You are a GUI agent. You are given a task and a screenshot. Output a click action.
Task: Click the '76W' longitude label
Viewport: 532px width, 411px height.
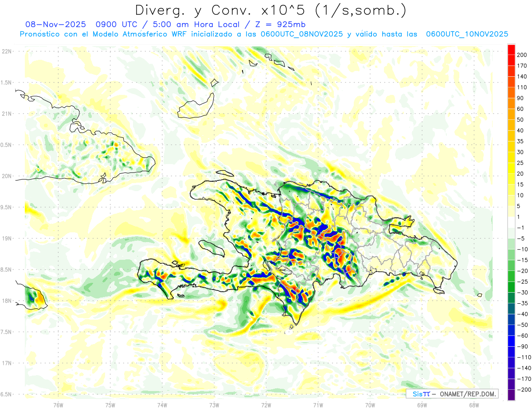[58, 405]
